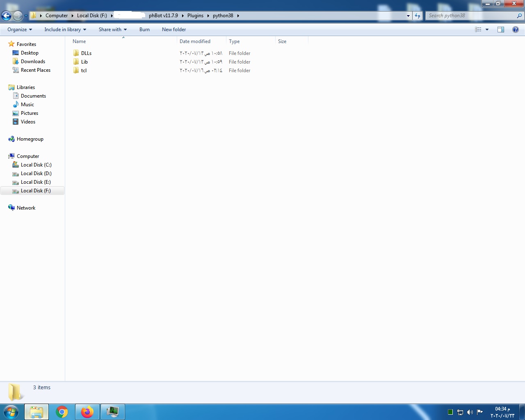Launch Google Chrome from the taskbar

click(x=62, y=412)
